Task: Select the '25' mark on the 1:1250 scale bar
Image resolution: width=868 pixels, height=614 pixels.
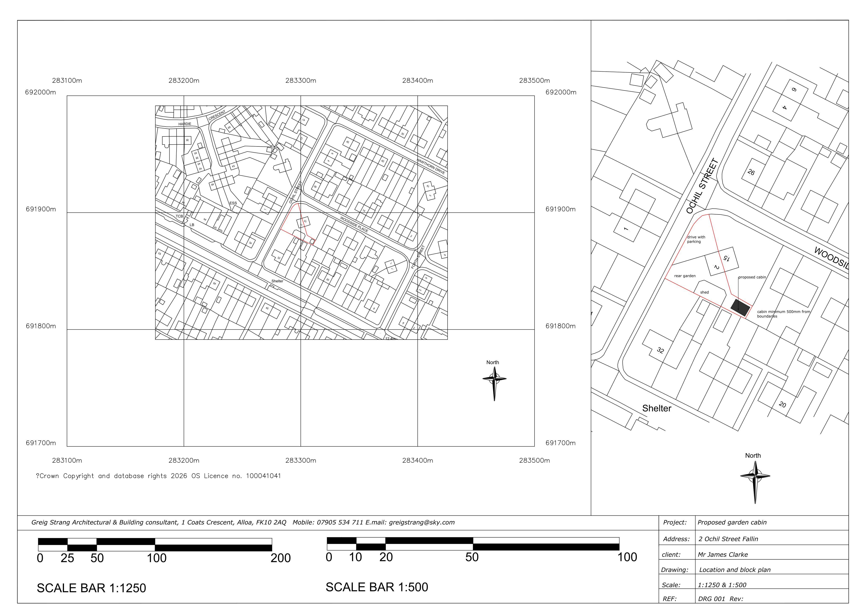Action: (67, 558)
